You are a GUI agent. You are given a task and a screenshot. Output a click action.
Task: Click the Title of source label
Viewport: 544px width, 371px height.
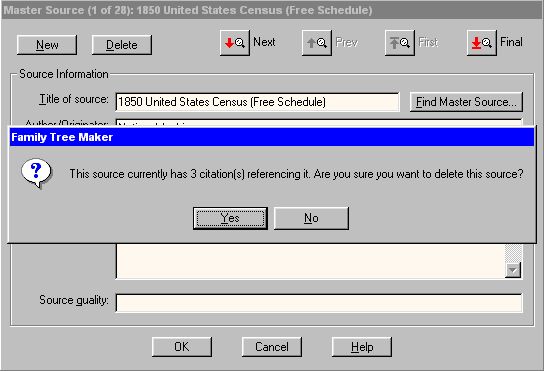tap(74, 99)
